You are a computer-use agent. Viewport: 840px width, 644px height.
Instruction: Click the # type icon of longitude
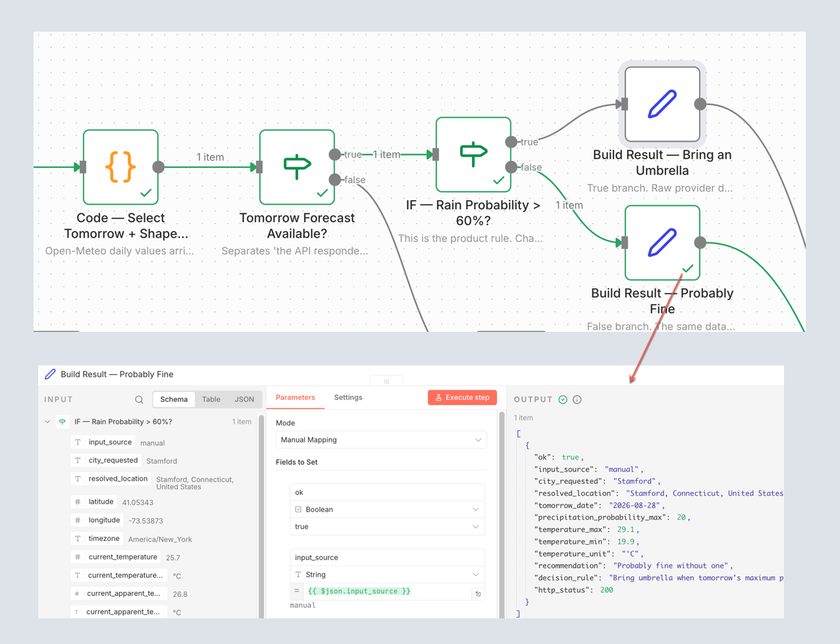[78, 520]
